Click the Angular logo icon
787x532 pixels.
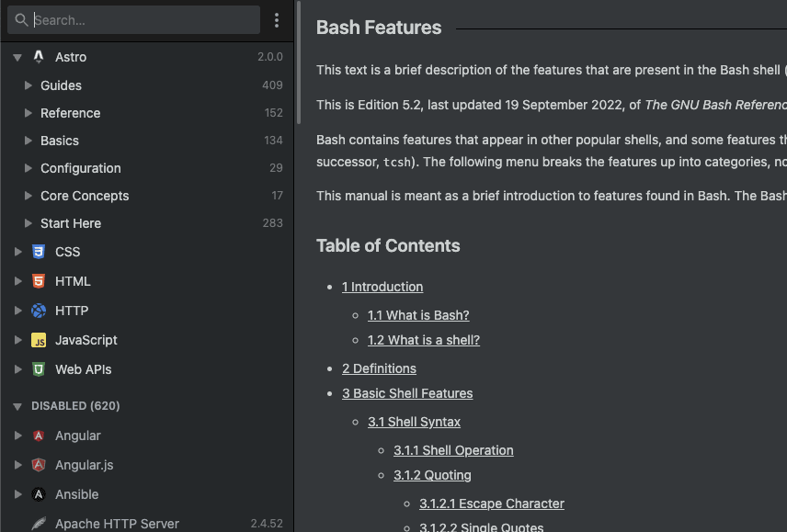pos(39,436)
